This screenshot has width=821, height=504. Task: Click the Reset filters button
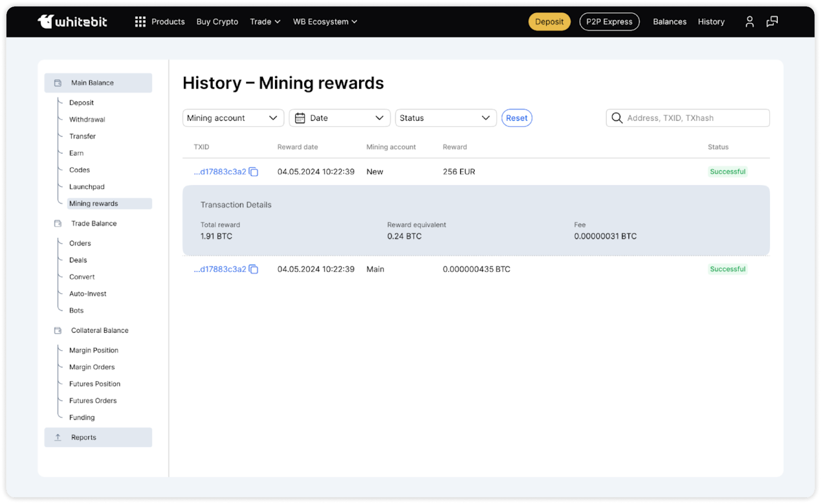[x=516, y=118]
